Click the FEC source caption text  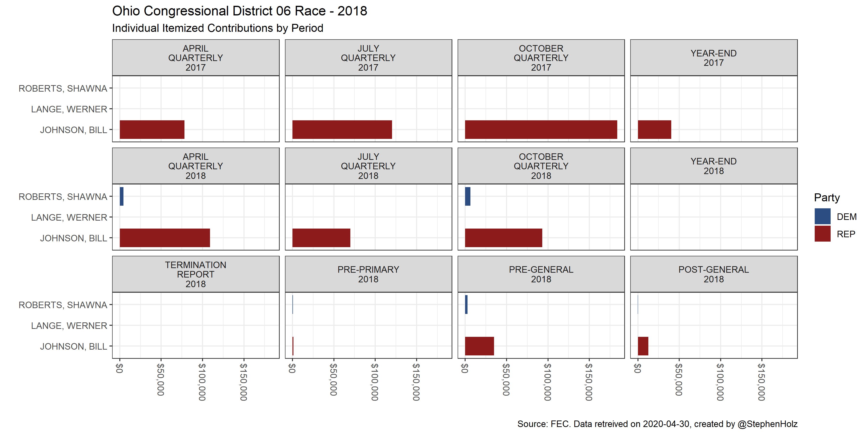click(657, 424)
